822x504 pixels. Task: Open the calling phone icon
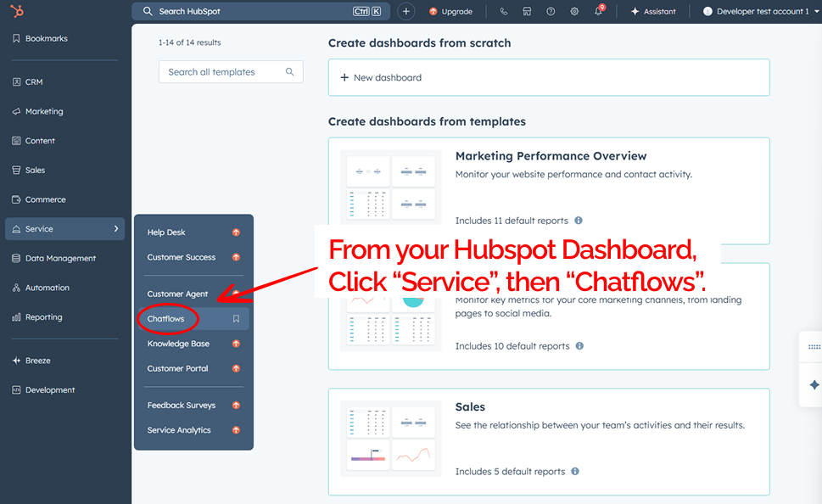click(504, 12)
